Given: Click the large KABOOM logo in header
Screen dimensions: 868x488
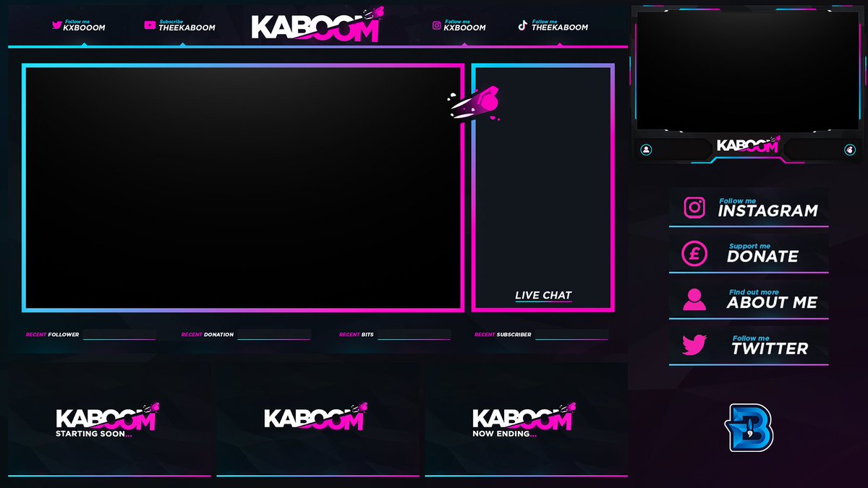Looking at the screenshot, I should tap(317, 26).
